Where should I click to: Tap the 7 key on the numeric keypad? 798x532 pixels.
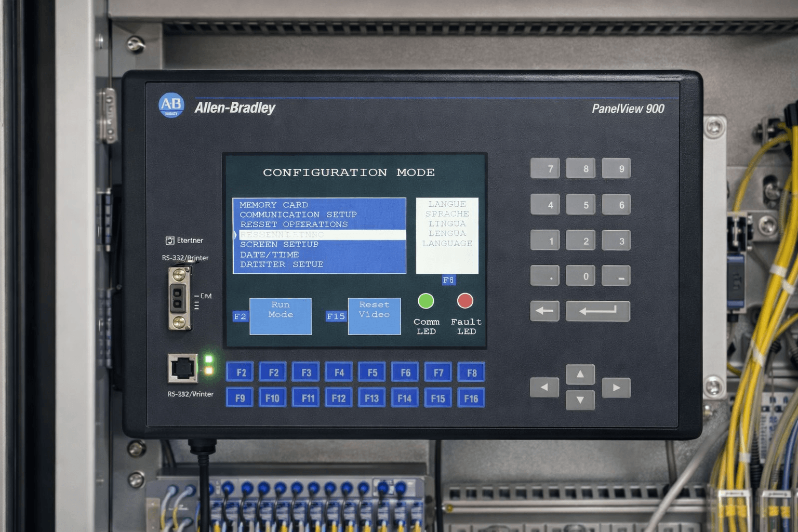545,168
